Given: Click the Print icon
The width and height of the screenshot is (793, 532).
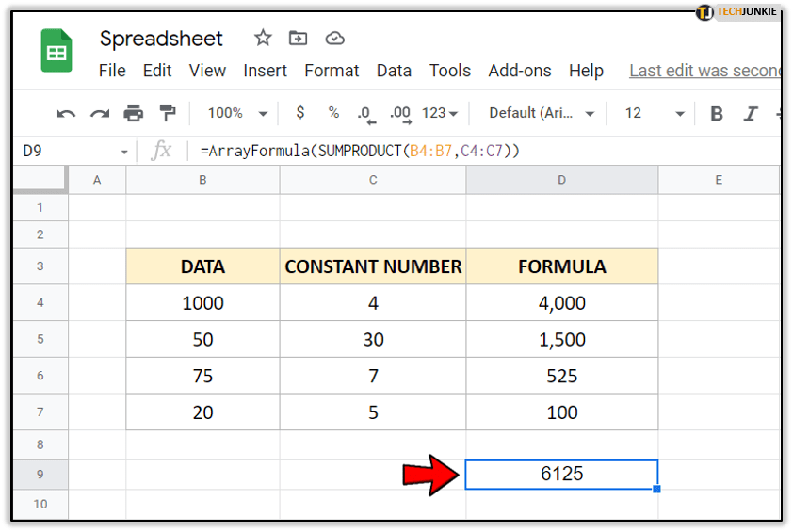Looking at the screenshot, I should point(134,114).
